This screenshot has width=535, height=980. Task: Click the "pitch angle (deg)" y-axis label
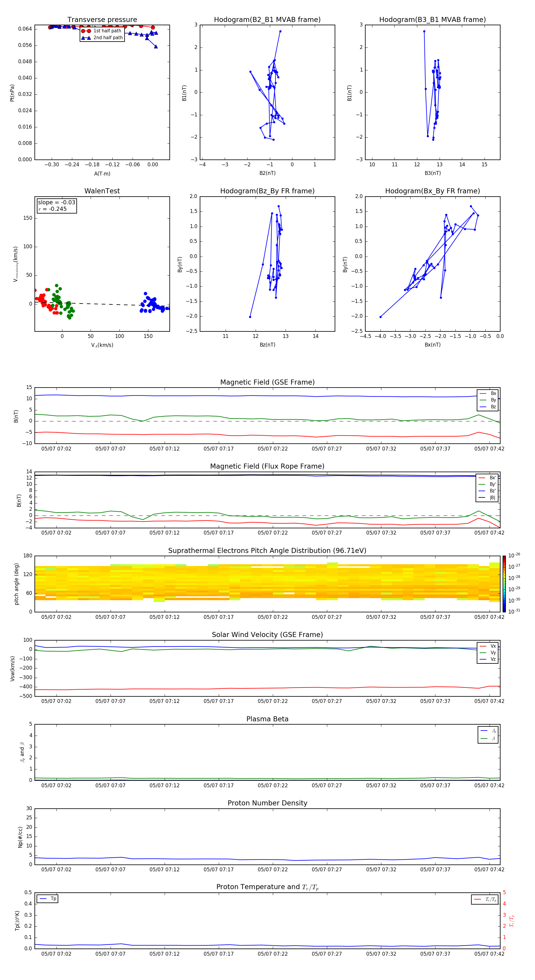coord(16,584)
